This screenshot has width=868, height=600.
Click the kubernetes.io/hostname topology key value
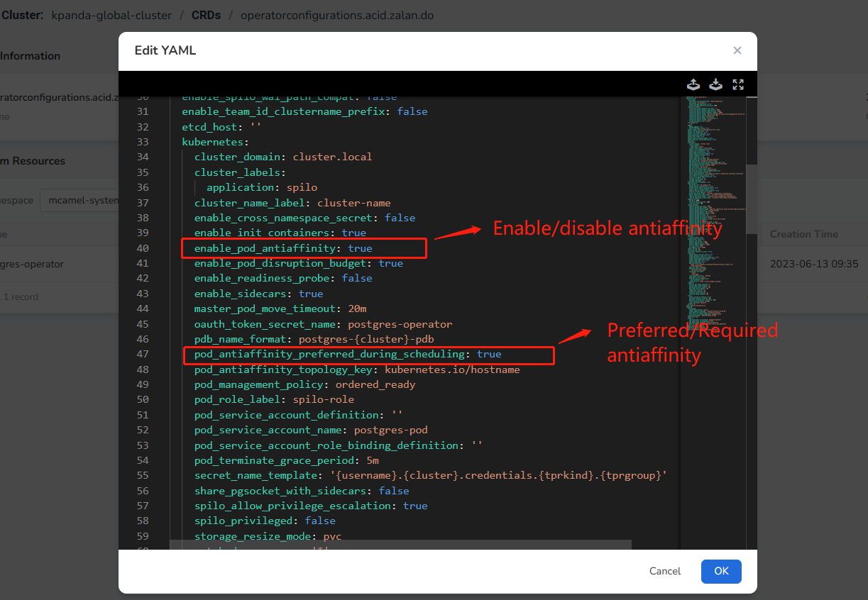pos(452,370)
